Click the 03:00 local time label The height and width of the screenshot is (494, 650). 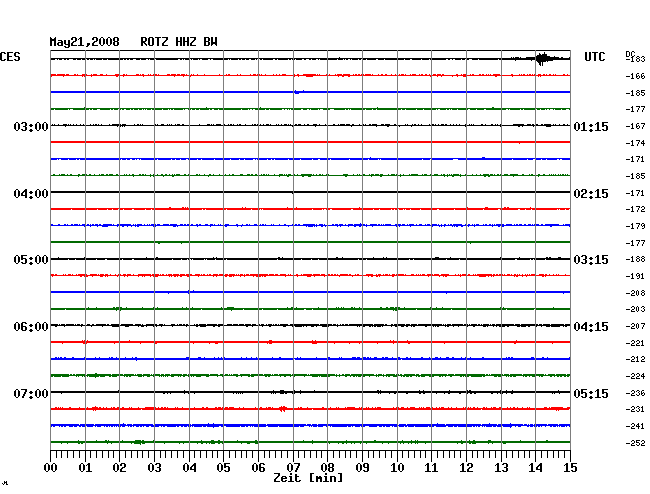click(31, 126)
